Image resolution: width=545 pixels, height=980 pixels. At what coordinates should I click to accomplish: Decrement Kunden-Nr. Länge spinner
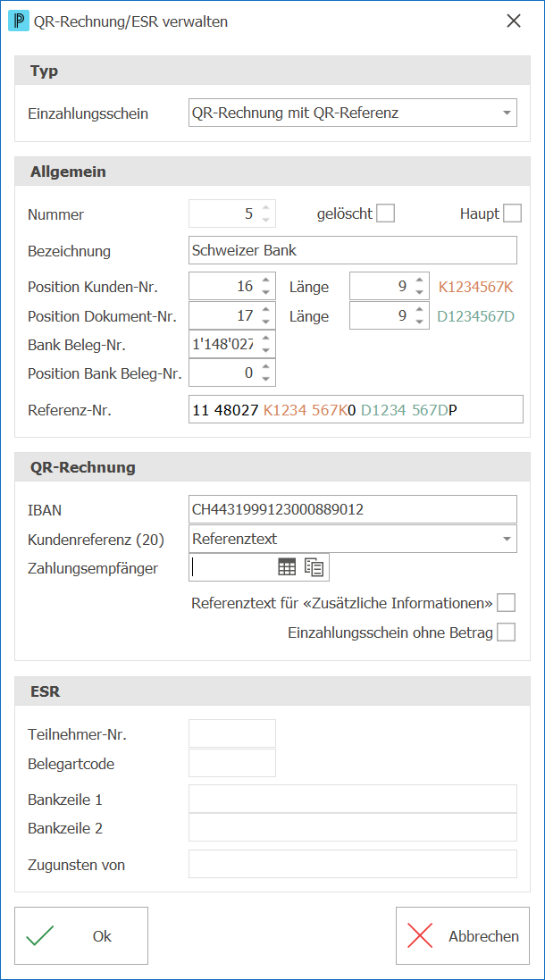[420, 292]
